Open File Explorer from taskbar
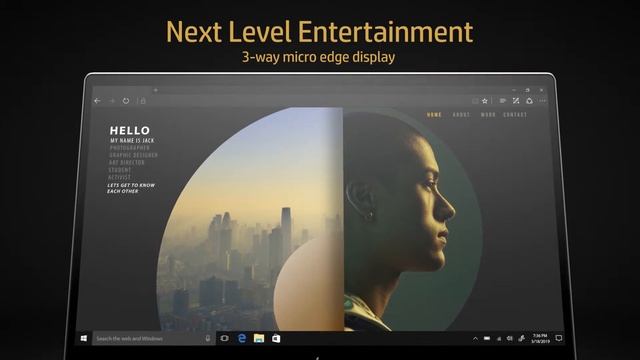This screenshot has height=360, width=640. (x=259, y=338)
